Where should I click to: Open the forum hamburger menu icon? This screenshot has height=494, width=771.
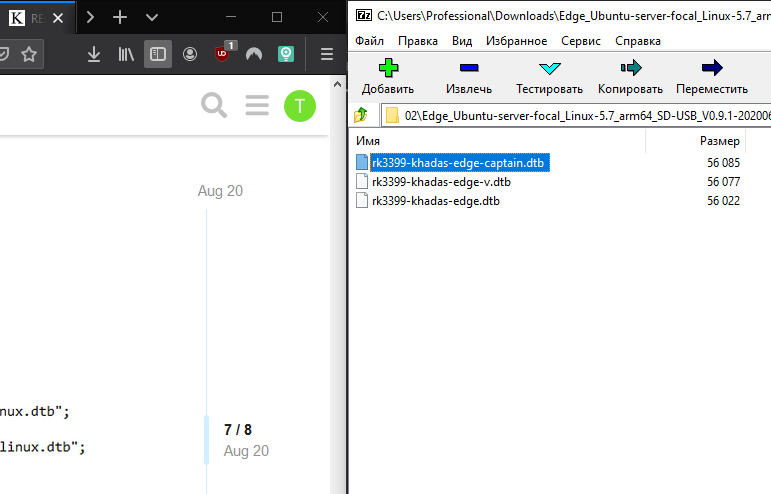(x=257, y=105)
